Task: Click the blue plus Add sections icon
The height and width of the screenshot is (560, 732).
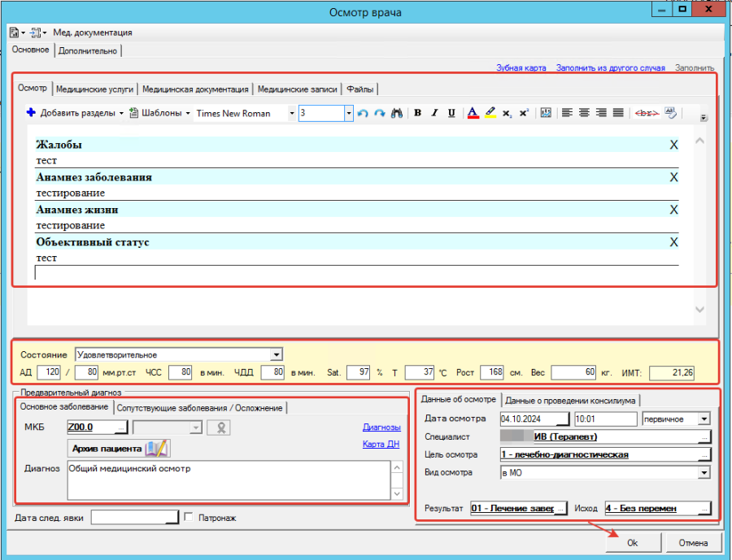Action: [31, 112]
